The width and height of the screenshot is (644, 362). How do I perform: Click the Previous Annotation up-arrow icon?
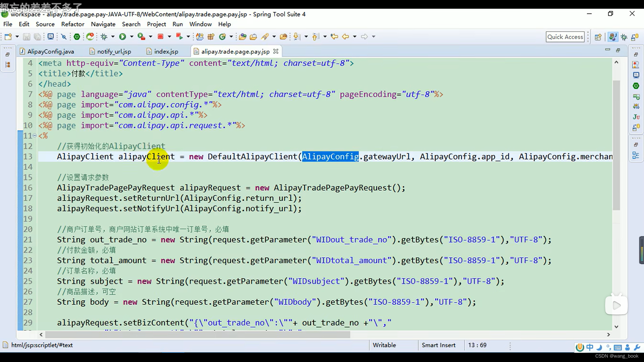315,37
